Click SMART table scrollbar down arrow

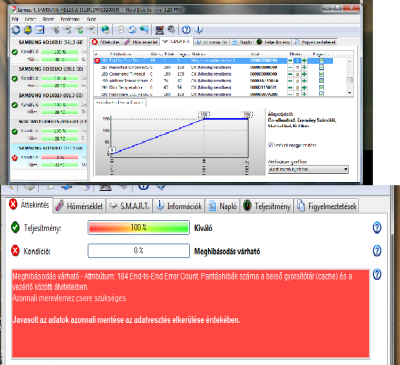pos(349,93)
